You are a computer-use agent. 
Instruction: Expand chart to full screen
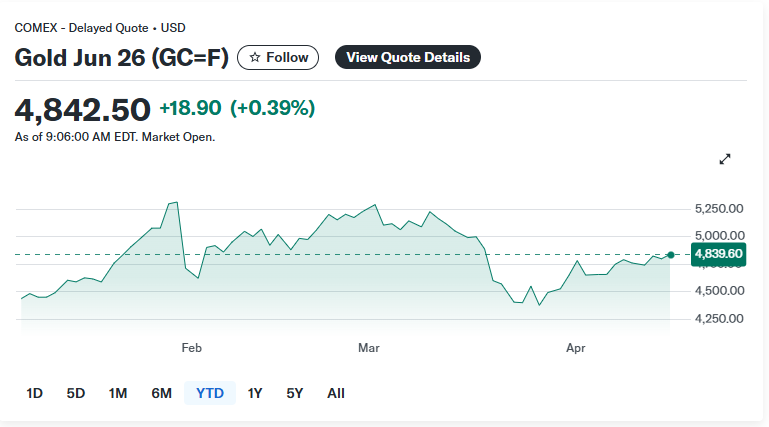725,159
